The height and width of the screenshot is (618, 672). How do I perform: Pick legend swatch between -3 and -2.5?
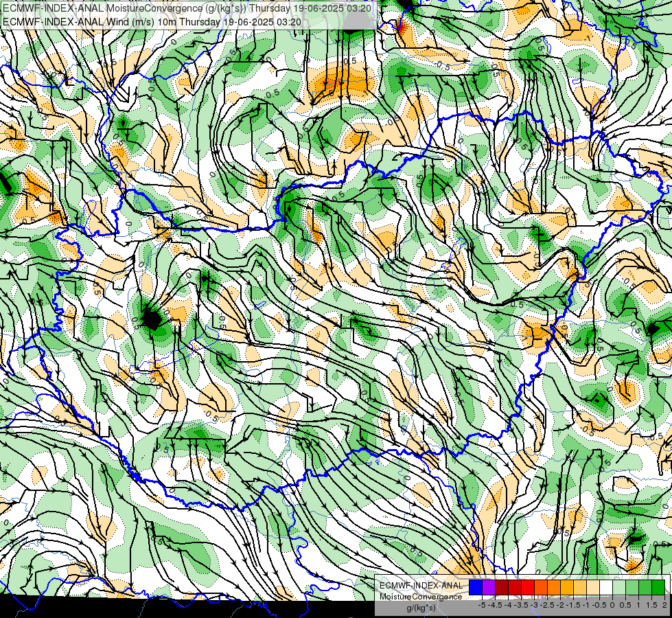coord(541,588)
